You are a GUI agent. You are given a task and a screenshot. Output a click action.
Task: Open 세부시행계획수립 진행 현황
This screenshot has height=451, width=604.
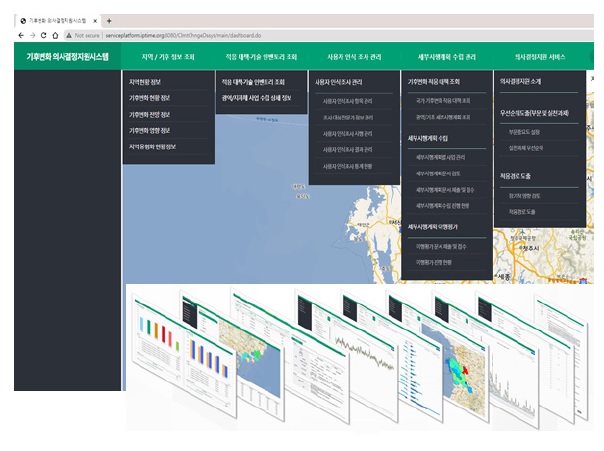[x=443, y=206]
